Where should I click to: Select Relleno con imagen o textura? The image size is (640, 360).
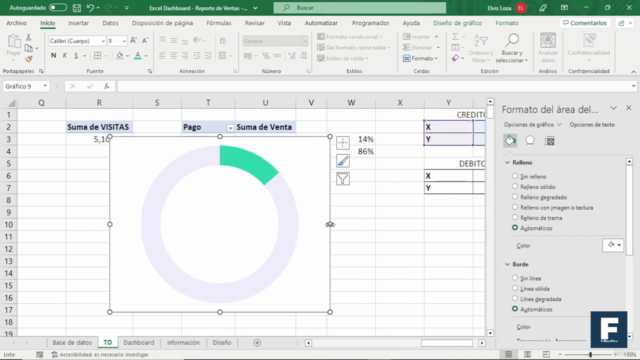point(515,207)
